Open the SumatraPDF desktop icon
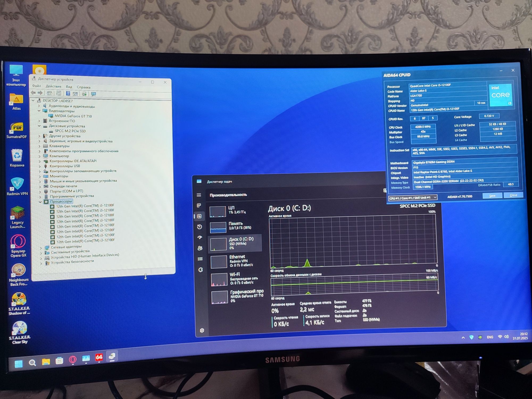Image resolution: width=532 pixels, height=399 pixels. point(17,130)
